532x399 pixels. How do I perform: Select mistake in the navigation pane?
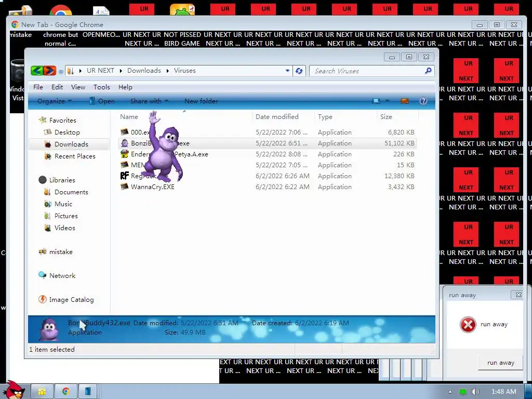pos(61,252)
